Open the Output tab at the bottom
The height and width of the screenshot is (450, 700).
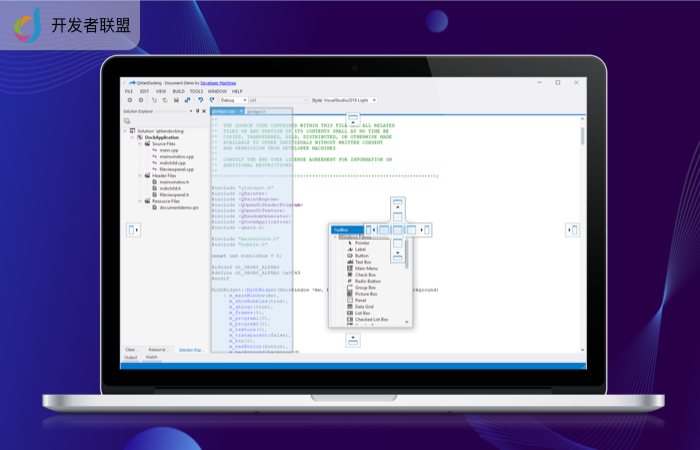(x=130, y=357)
